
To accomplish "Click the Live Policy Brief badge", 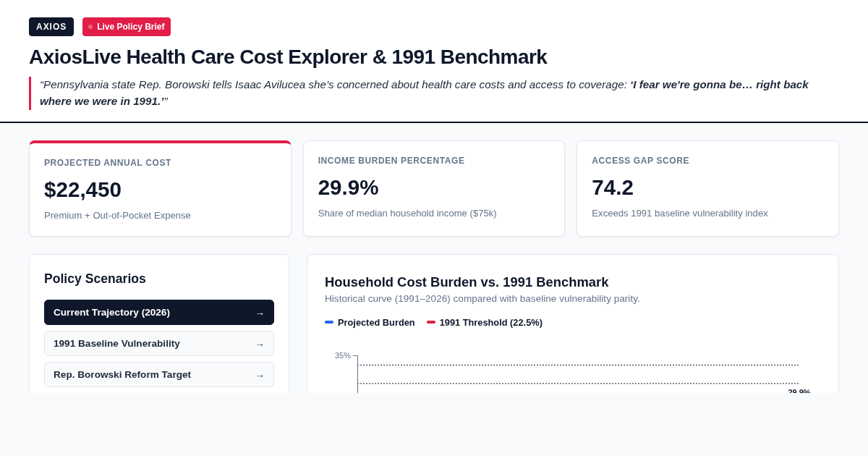I will coord(127,27).
